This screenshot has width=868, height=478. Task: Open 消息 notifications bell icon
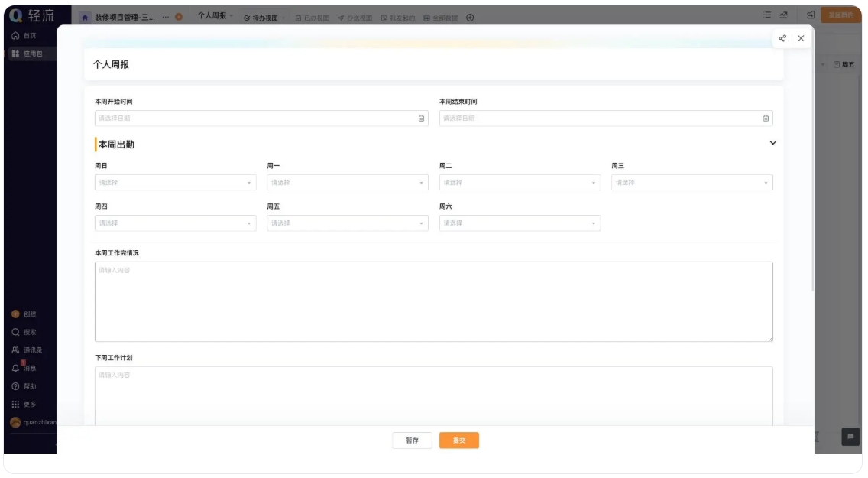pos(15,368)
